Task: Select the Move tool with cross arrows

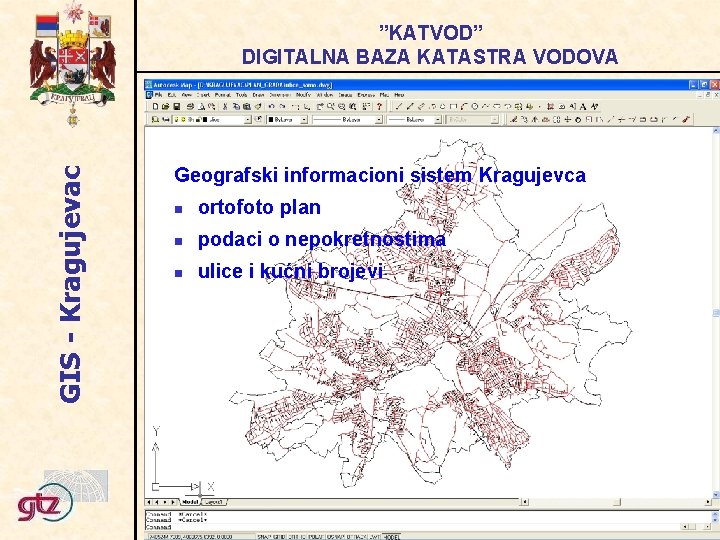Action: point(568,119)
